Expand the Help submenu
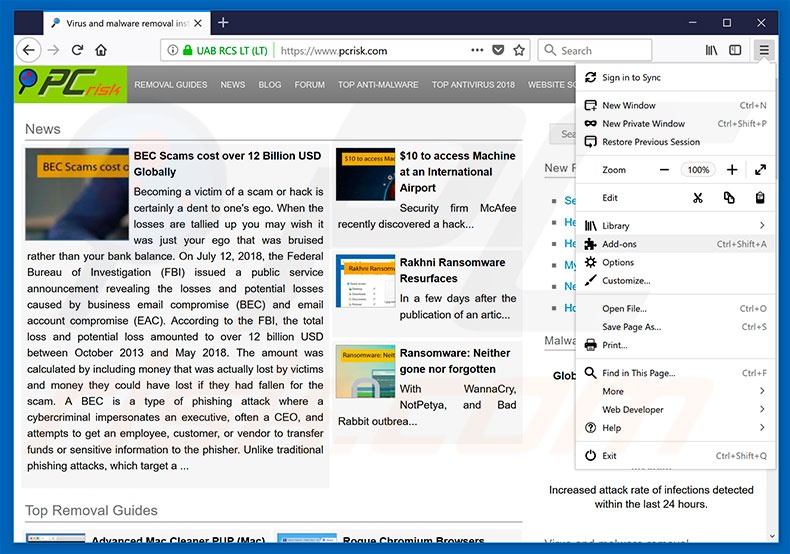The image size is (790, 554). 762,428
